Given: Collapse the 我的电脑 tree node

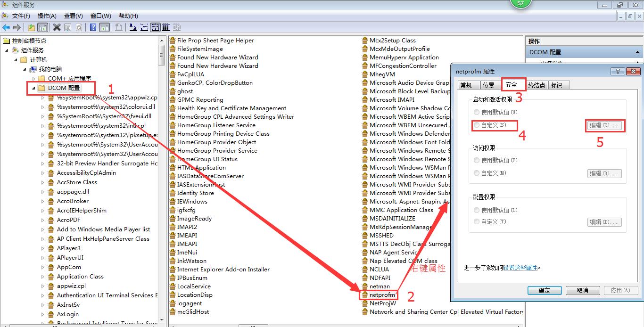Looking at the screenshot, I should (25, 69).
